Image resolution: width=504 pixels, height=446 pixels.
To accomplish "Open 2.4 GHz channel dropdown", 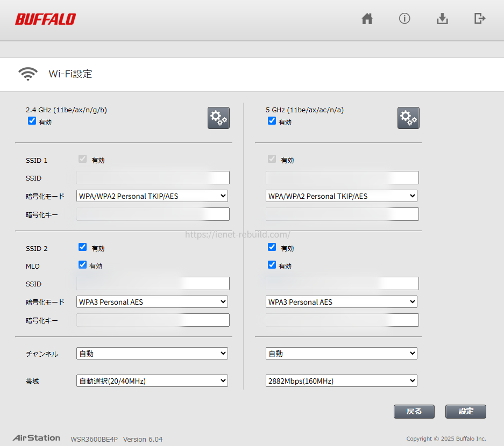I will point(152,353).
